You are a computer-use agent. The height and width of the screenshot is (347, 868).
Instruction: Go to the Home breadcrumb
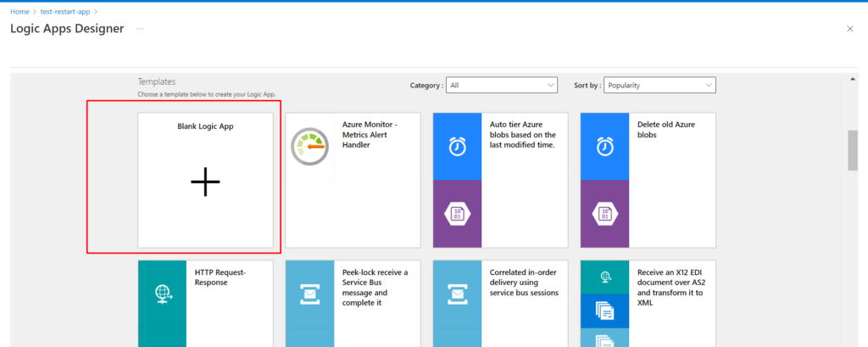19,12
